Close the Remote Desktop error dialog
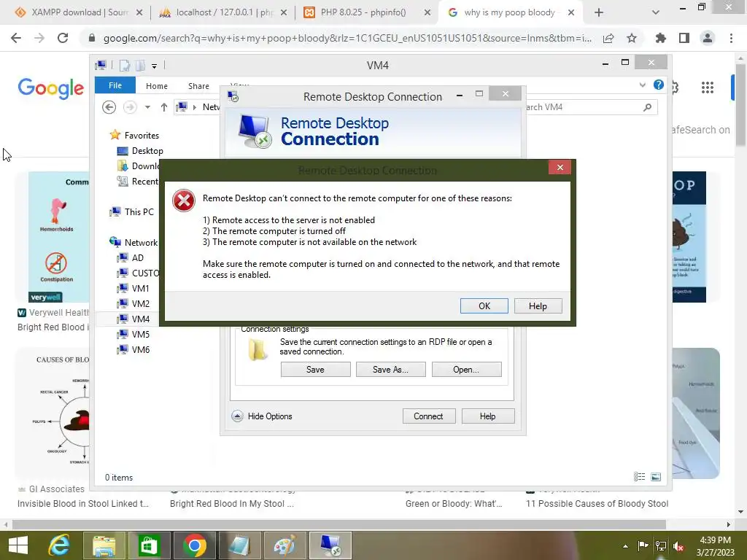The width and height of the screenshot is (747, 560). tap(560, 167)
